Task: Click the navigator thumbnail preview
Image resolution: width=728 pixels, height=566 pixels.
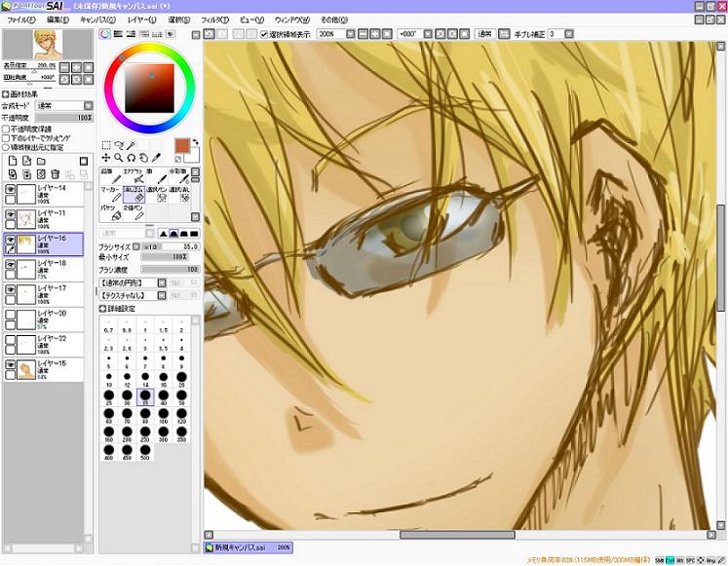Action: pyautogui.click(x=48, y=45)
